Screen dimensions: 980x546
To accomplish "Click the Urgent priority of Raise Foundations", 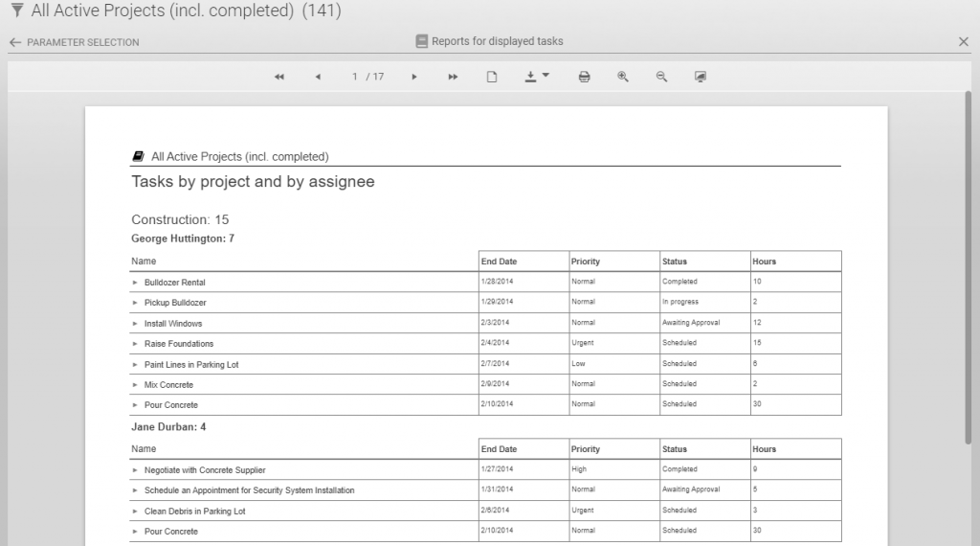I will [x=583, y=343].
